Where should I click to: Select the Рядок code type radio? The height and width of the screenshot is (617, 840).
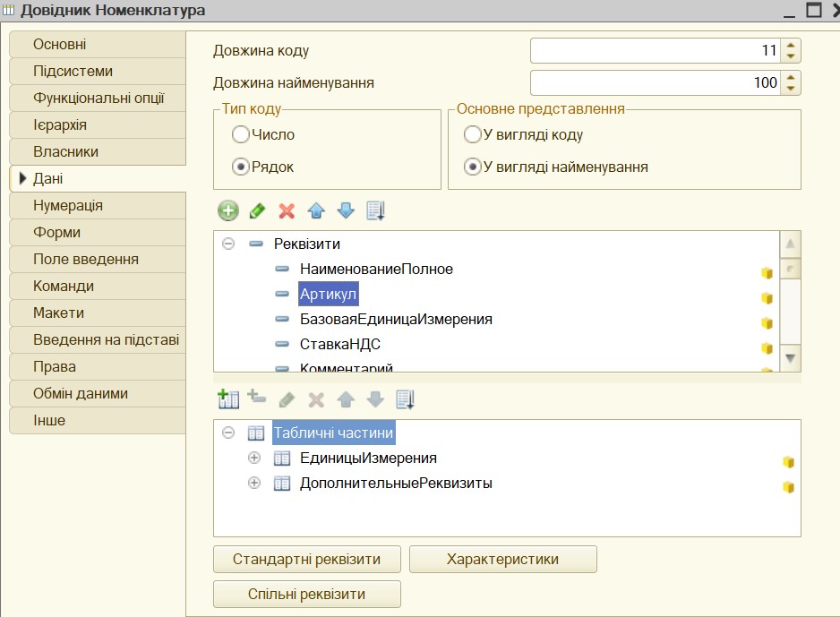(x=241, y=167)
